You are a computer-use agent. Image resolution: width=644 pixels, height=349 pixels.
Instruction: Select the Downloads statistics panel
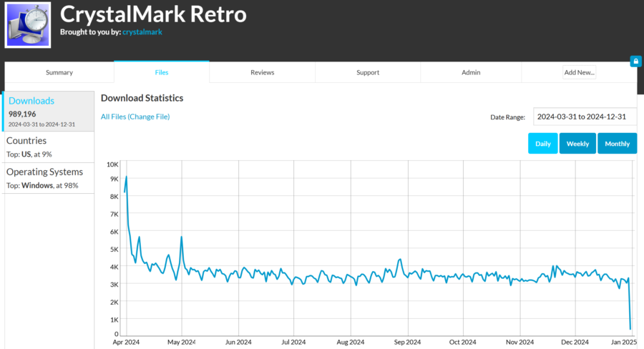pyautogui.click(x=49, y=112)
